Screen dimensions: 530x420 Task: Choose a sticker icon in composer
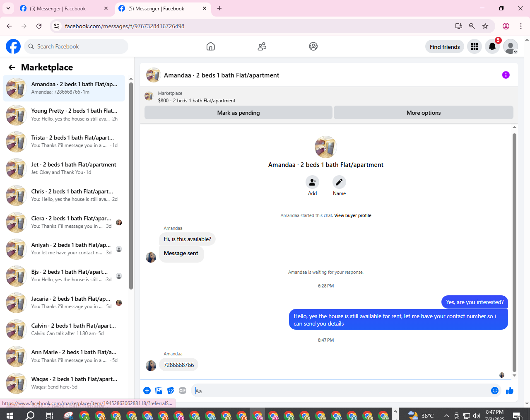click(171, 391)
